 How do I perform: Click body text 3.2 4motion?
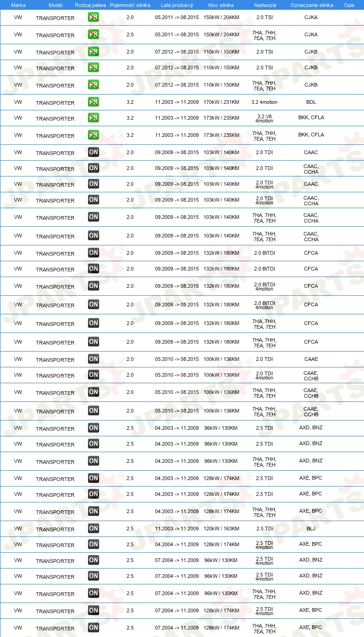tap(264, 102)
